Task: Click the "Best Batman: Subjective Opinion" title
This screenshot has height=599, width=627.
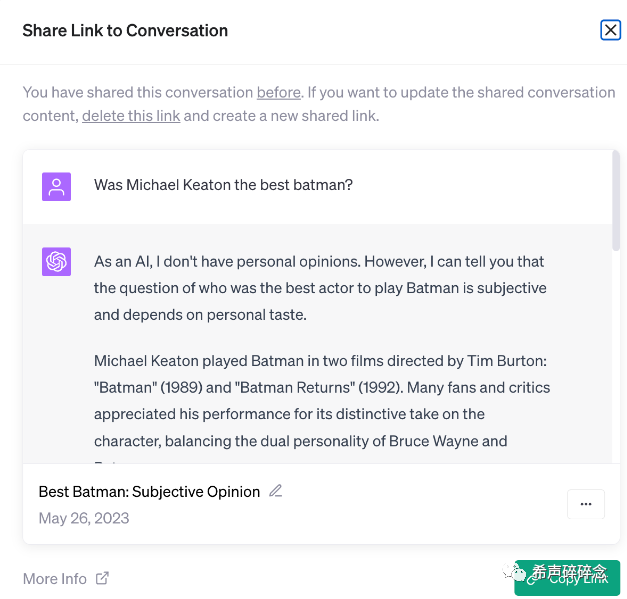Action: 149,492
